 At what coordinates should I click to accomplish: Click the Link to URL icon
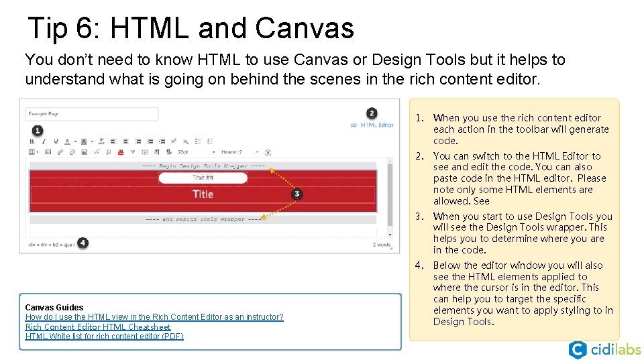pyautogui.click(x=60, y=152)
